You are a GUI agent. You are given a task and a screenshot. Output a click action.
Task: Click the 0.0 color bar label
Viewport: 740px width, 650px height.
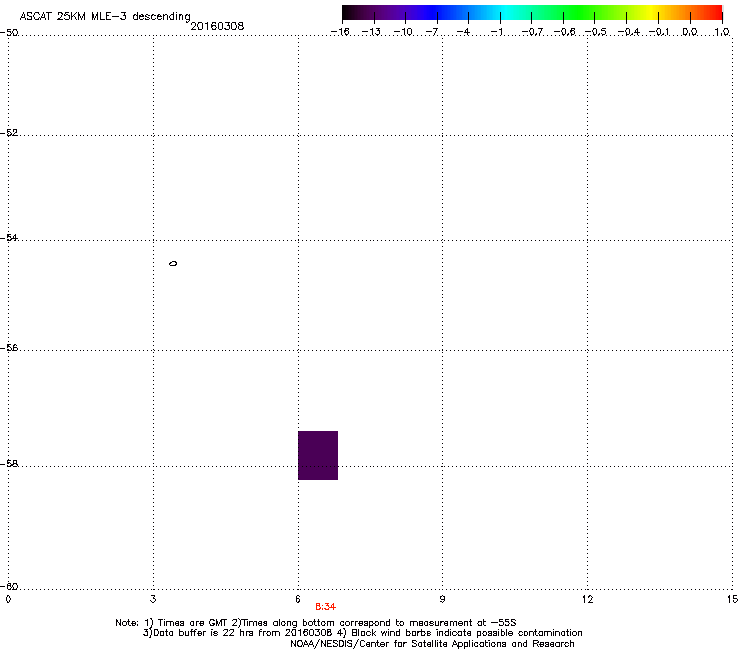point(690,32)
